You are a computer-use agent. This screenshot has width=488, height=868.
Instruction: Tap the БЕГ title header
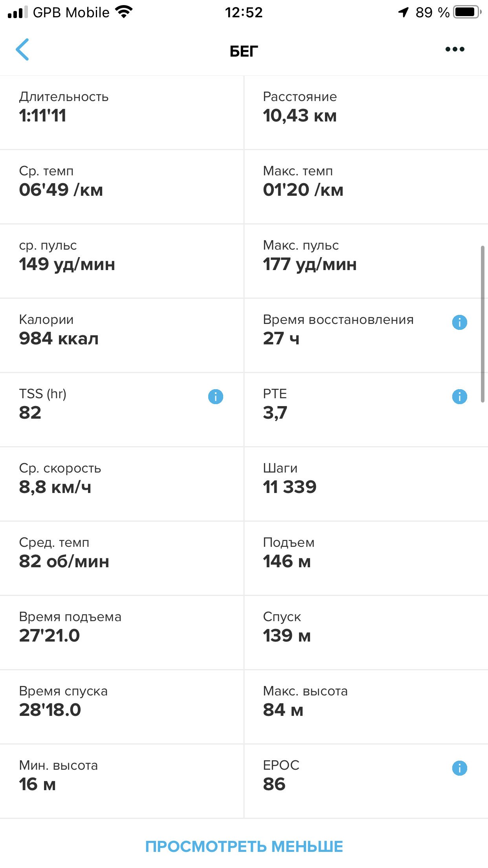[x=244, y=51]
